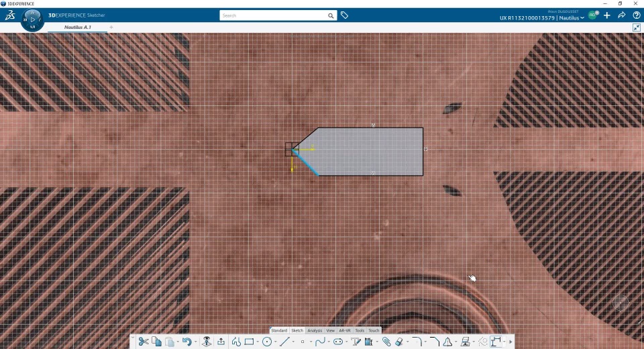Click the Exit App export icon
Viewport: 644px width, 349px height.
221,342
